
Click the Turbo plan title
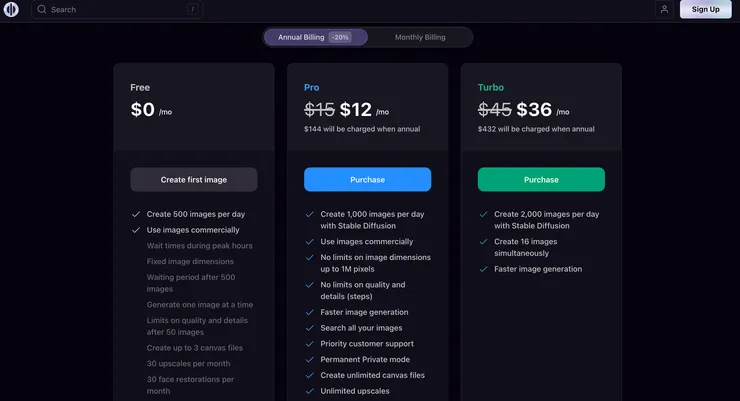(491, 87)
